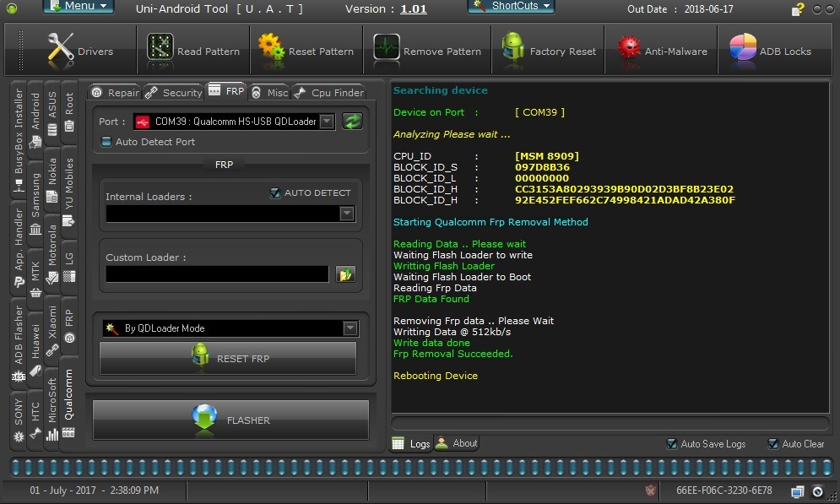Click the green refresh ports icon
Viewport: 840px width, 504px height.
pos(352,122)
